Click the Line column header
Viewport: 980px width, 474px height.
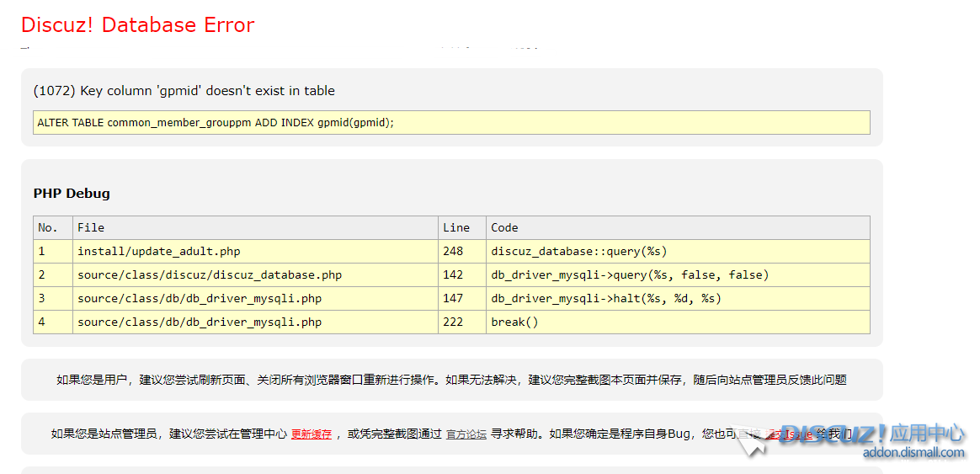(x=455, y=228)
